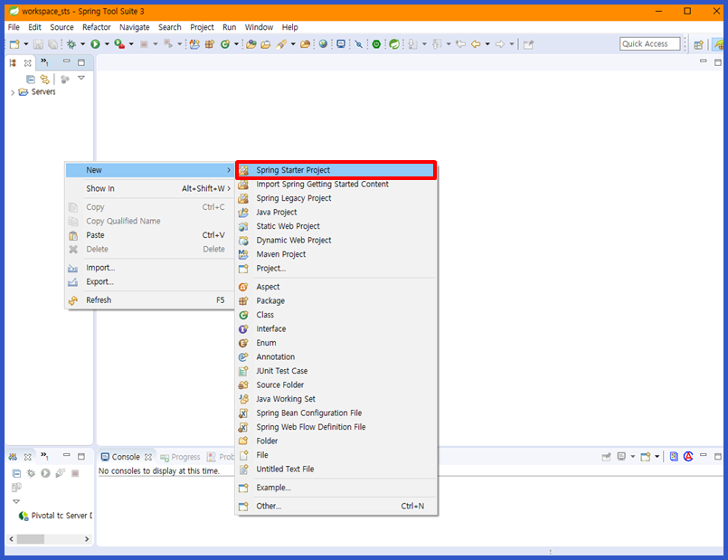728x560 pixels.
Task: Click the Open Console icon in Console toolbar
Action: 646,457
